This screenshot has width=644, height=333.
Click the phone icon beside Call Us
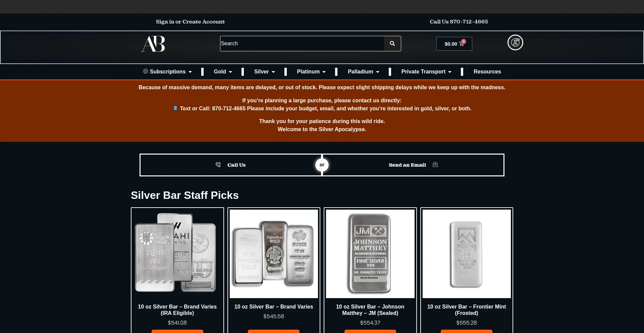[x=218, y=165]
